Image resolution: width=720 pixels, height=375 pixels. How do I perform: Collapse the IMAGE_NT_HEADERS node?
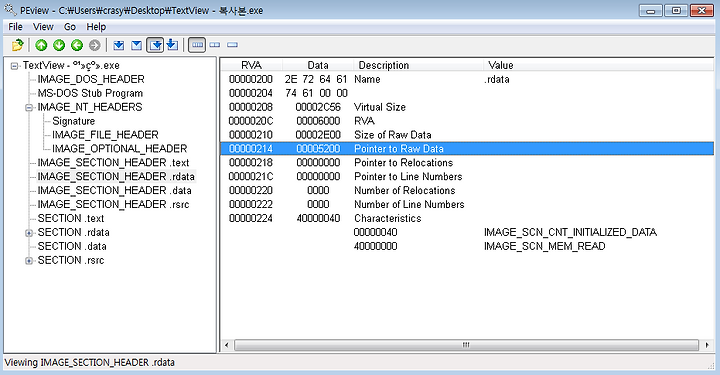tap(29, 108)
